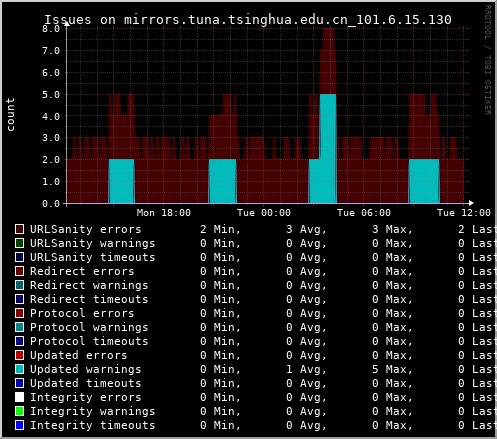Click the 0.0 y-axis value
The height and width of the screenshot is (439, 497).
tap(51, 204)
